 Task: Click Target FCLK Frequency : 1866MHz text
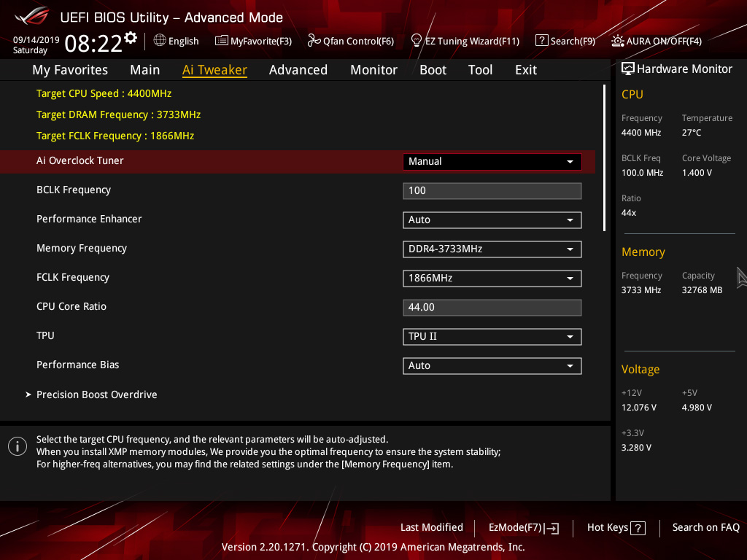pos(115,136)
